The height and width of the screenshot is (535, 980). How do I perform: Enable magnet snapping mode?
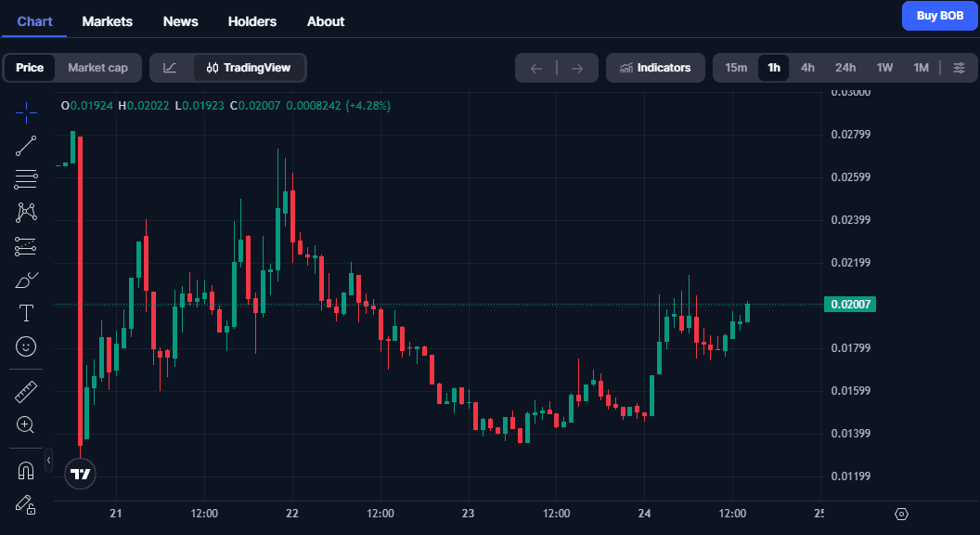click(25, 471)
